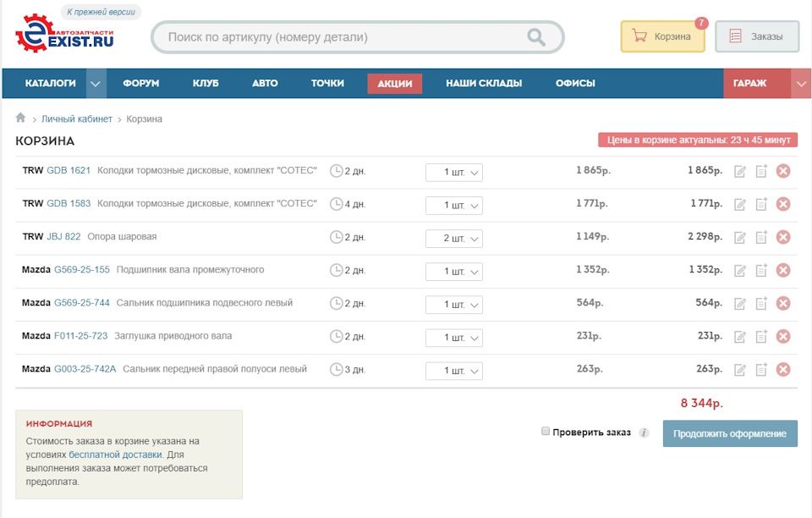The width and height of the screenshot is (812, 518).
Task: Open the quantity dropdown for G003-25-742A
Action: pos(454,372)
